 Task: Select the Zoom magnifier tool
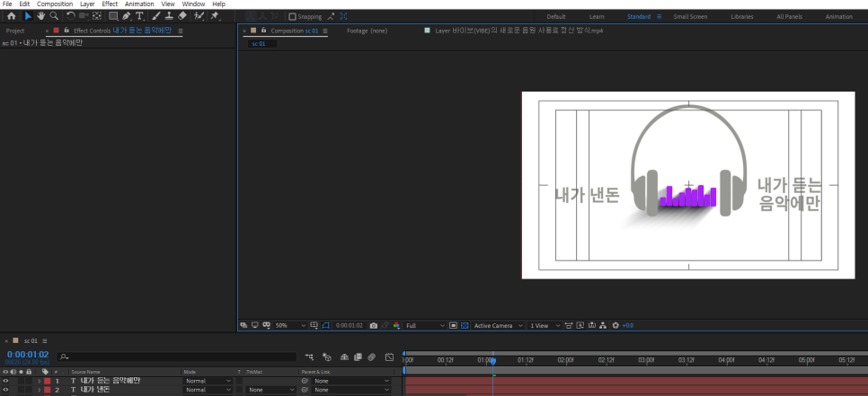[54, 16]
